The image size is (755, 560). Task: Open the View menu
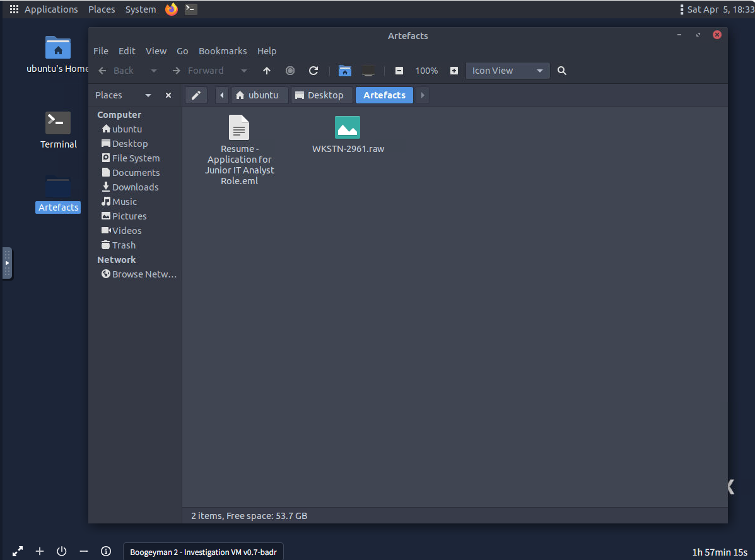point(156,51)
